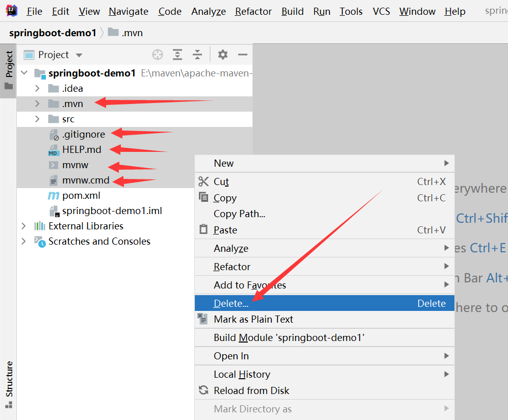Open the Tools menu
This screenshot has height=420, width=508.
pos(351,11)
